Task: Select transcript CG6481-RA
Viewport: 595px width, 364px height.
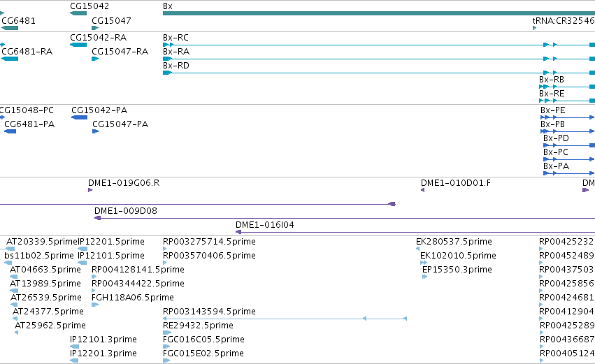Action: pos(27,52)
